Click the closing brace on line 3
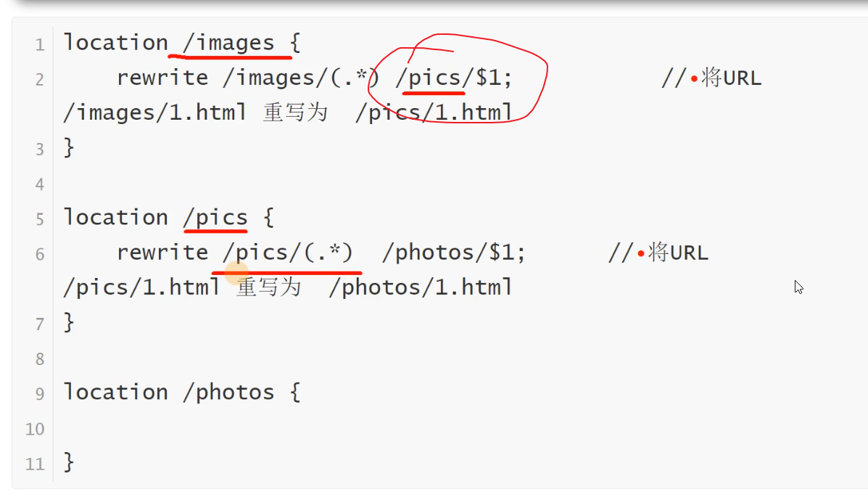The image size is (868, 500). pos(69,147)
